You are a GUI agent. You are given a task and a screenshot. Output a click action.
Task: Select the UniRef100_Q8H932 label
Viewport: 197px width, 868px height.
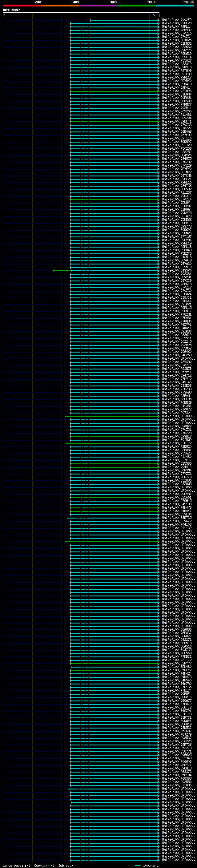(176, 30)
